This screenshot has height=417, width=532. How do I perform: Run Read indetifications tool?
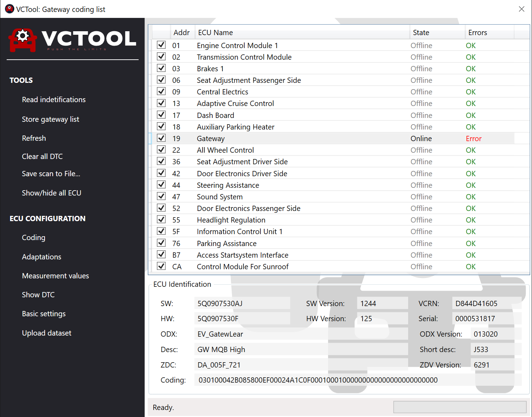point(53,99)
